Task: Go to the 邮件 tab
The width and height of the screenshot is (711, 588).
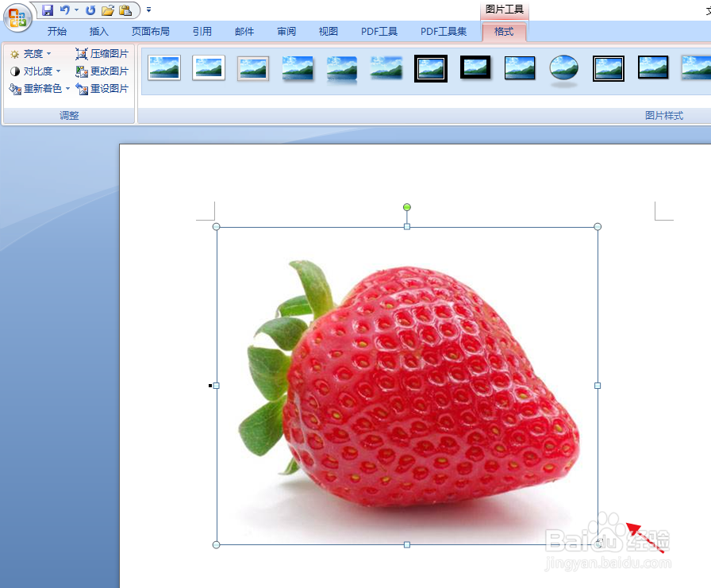Action: (x=244, y=31)
